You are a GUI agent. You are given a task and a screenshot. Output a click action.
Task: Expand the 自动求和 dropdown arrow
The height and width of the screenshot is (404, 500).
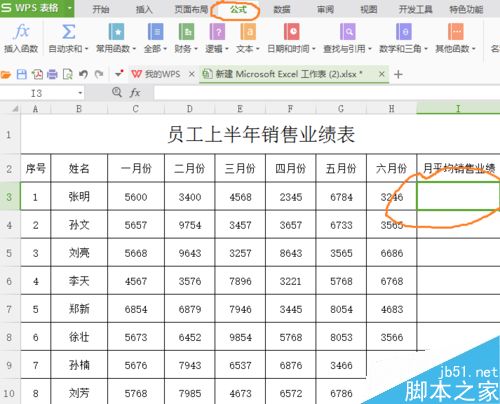(87, 49)
